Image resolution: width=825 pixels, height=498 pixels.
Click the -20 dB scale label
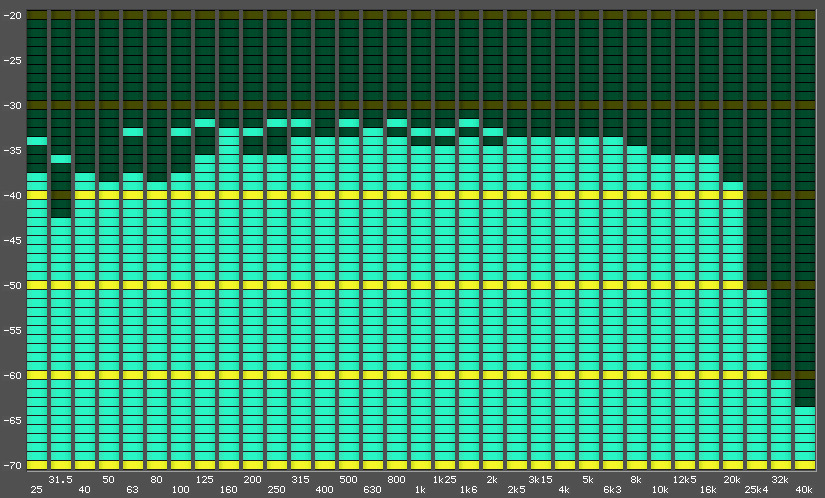click(x=13, y=15)
